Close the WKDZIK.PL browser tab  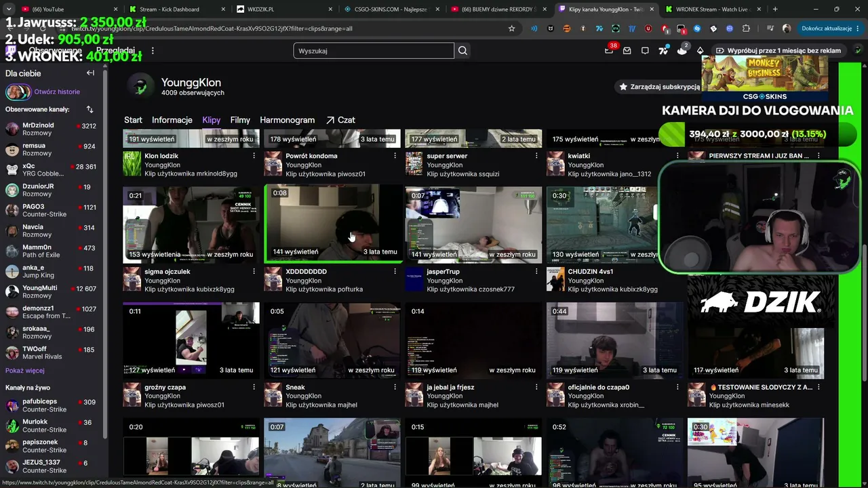point(330,9)
